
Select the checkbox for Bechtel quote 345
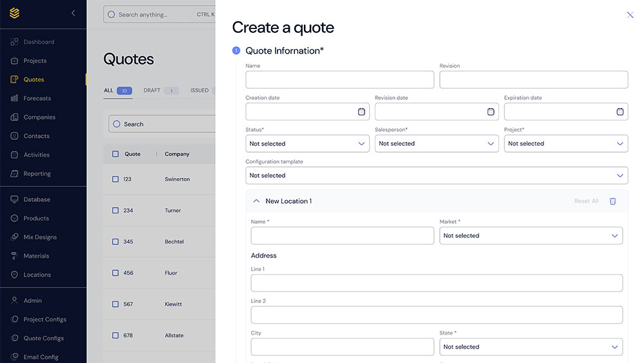point(115,242)
